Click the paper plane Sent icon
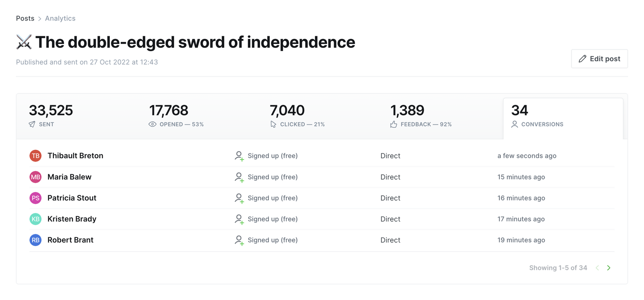The height and width of the screenshot is (300, 644). coord(32,124)
